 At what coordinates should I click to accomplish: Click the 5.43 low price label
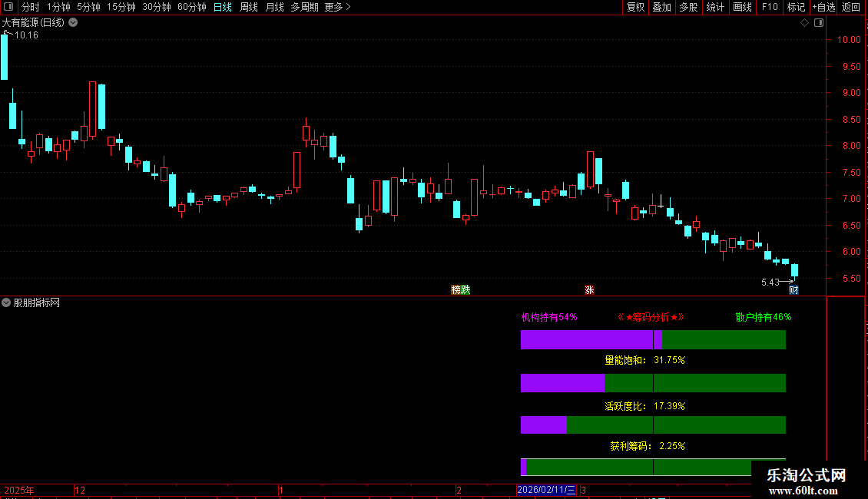770,283
